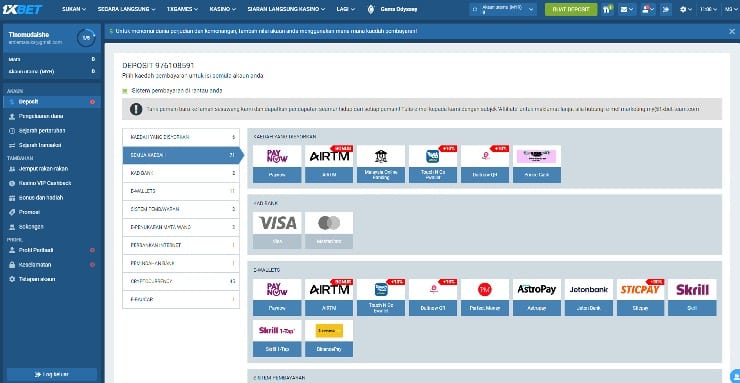740x383 pixels.
Task: Select the AstroPay payment method
Action: tap(537, 297)
